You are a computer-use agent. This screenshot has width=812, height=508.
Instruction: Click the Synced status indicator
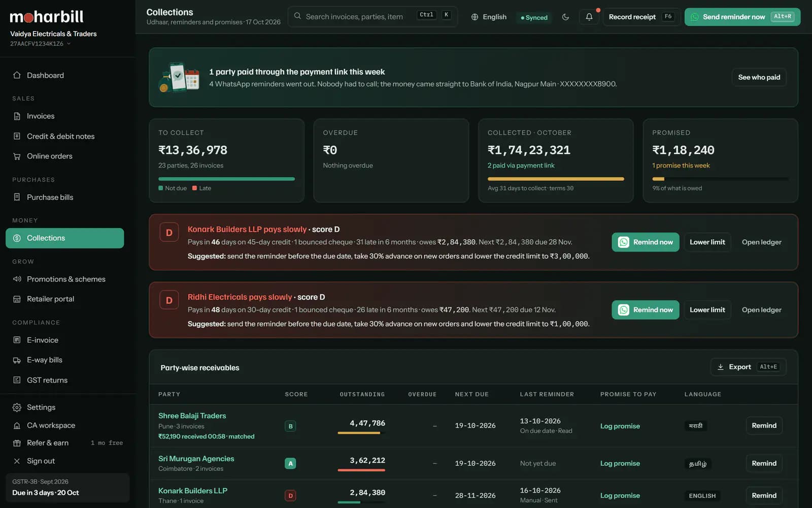click(534, 17)
